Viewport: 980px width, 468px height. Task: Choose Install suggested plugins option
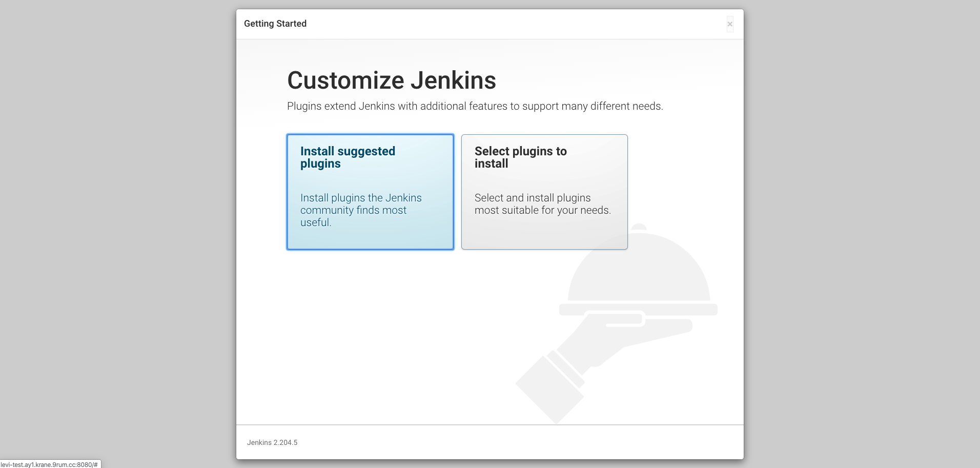370,192
